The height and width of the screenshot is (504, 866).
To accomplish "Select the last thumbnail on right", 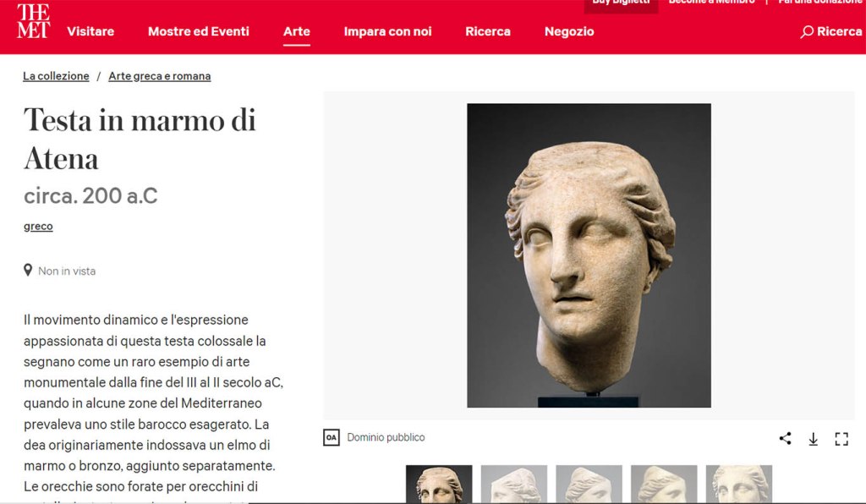I will pos(739,484).
